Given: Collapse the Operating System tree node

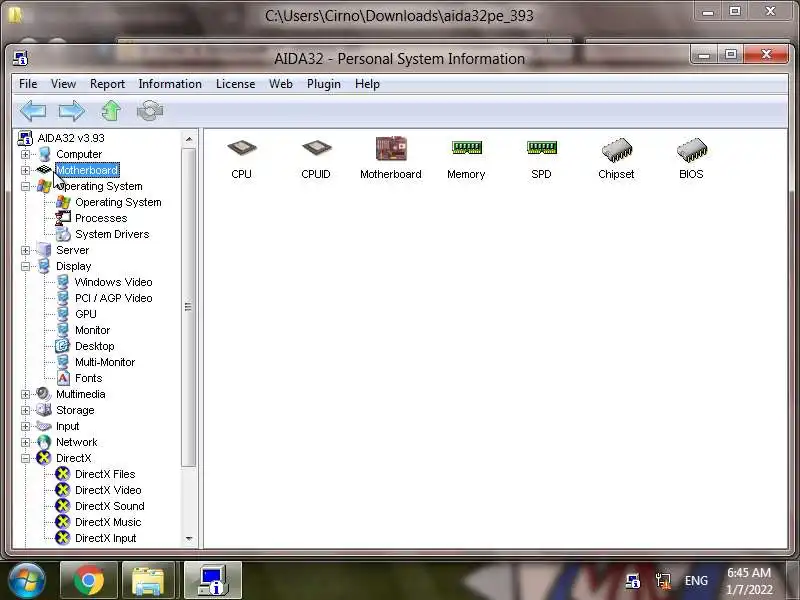Looking at the screenshot, I should (x=25, y=186).
